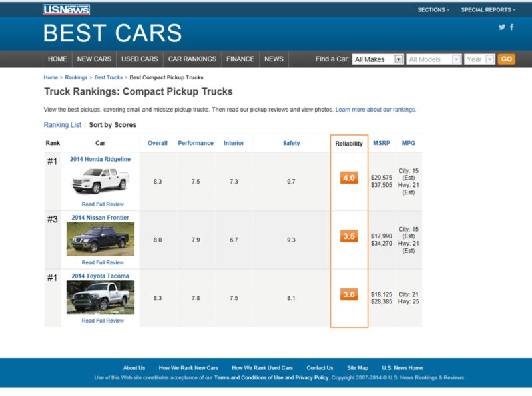Sort table by MSRP column
This screenshot has width=532, height=396.
382,143
